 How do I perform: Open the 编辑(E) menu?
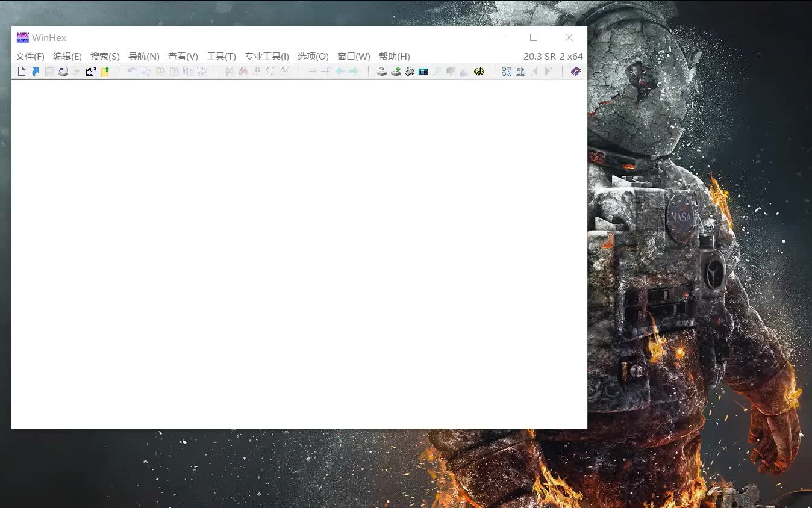point(67,57)
